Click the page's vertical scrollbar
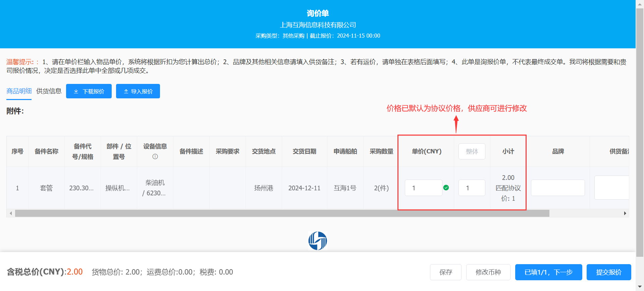Viewport: 644px width, 291px height. point(640,133)
